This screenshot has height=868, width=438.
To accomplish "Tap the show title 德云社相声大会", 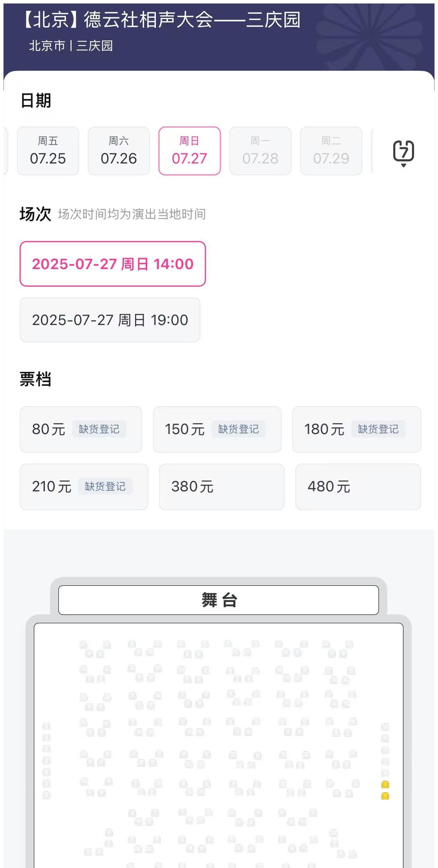I will [x=162, y=19].
